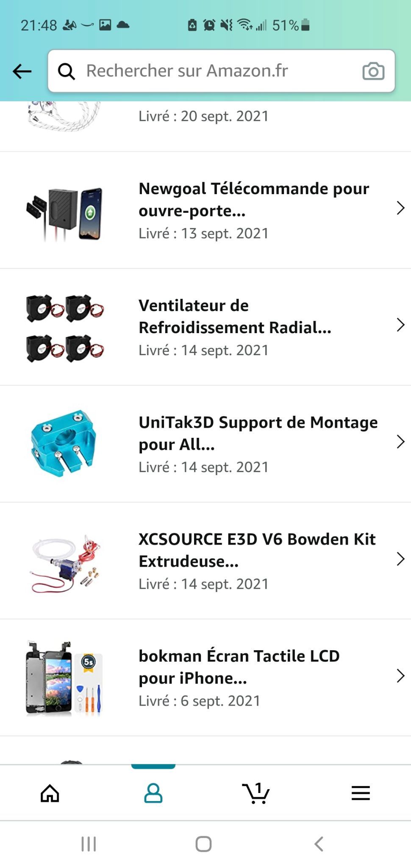Expand the Newgoal Télécommande order chevron

[x=400, y=208]
